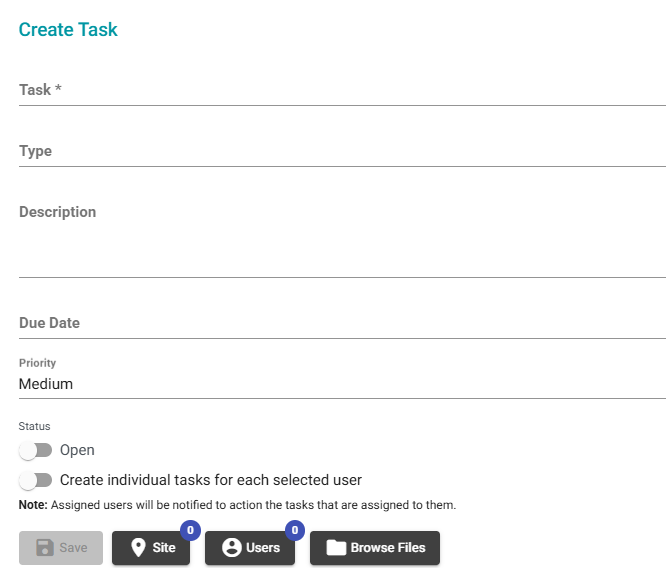Click the floppy disk Save icon

pos(44,548)
